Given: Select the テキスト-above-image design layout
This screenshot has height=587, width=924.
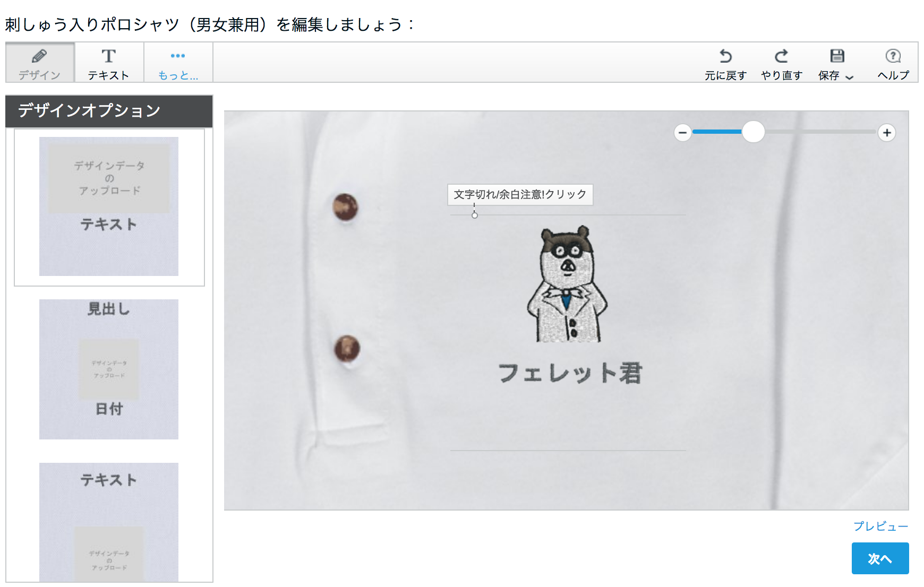Looking at the screenshot, I should click(x=109, y=522).
